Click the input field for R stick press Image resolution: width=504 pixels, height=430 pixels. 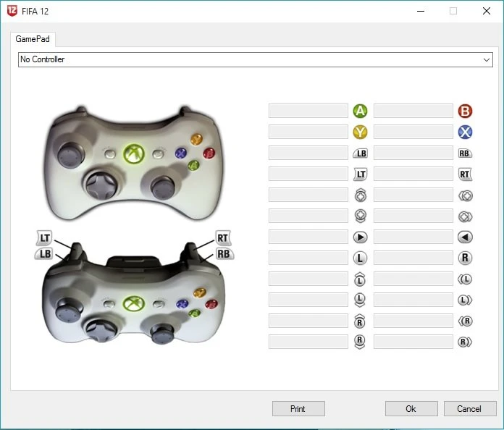pyautogui.click(x=413, y=258)
